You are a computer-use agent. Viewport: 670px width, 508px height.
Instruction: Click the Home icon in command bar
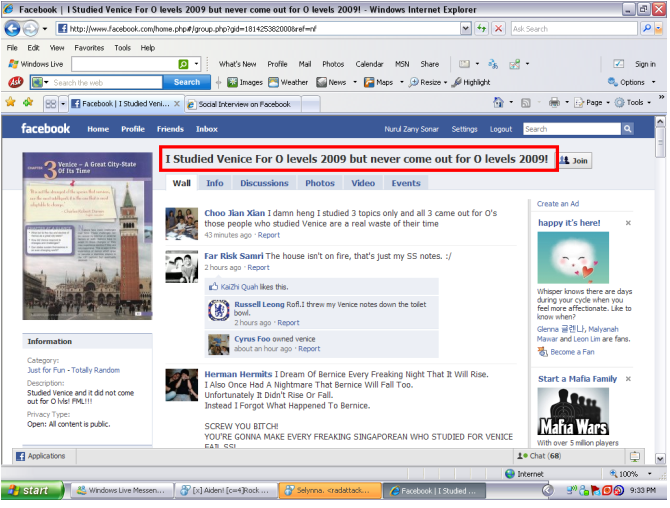point(498,102)
